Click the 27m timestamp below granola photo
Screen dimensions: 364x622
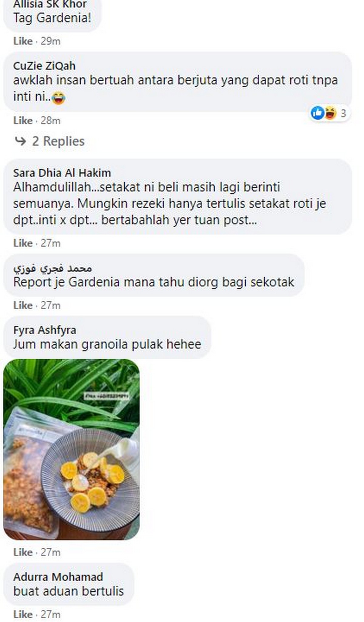pyautogui.click(x=50, y=552)
